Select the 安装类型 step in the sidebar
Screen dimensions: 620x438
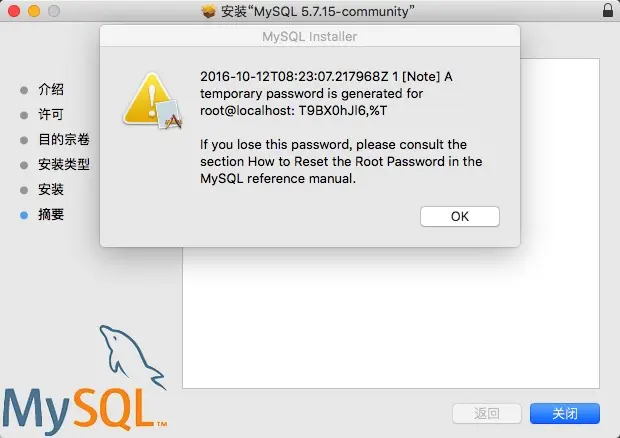pos(64,164)
